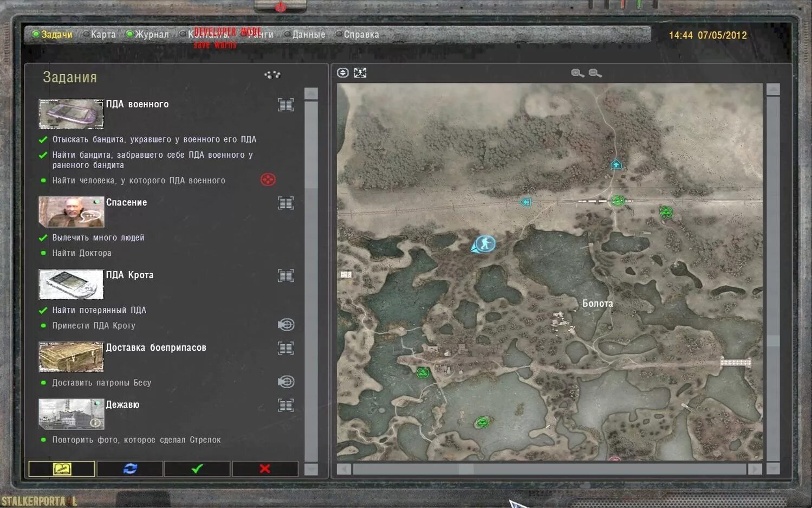This screenshot has height=508, width=812.
Task: Show completed tasks with green checkmark button
Action: 197,468
